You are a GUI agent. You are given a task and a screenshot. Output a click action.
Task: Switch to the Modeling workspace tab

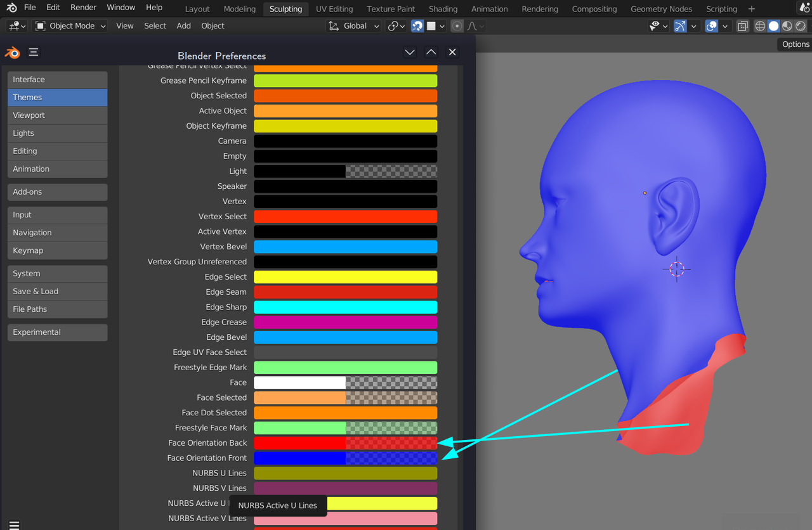tap(240, 9)
